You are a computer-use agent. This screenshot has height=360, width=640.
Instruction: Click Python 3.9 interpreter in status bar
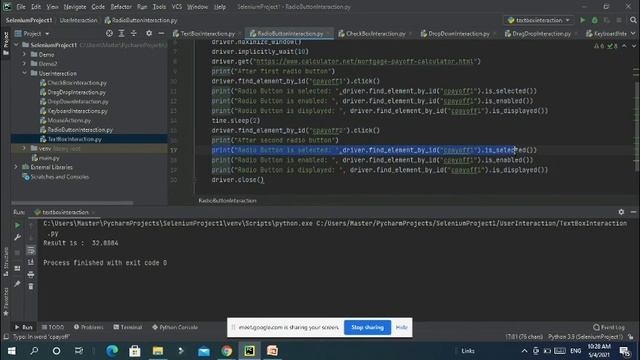(585, 337)
